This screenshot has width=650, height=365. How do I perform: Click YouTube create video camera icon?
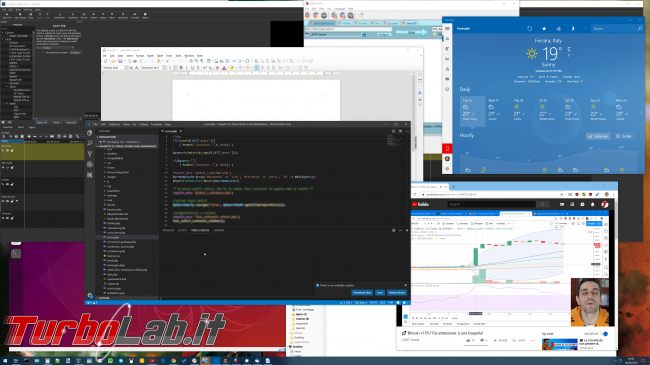tap(562, 204)
